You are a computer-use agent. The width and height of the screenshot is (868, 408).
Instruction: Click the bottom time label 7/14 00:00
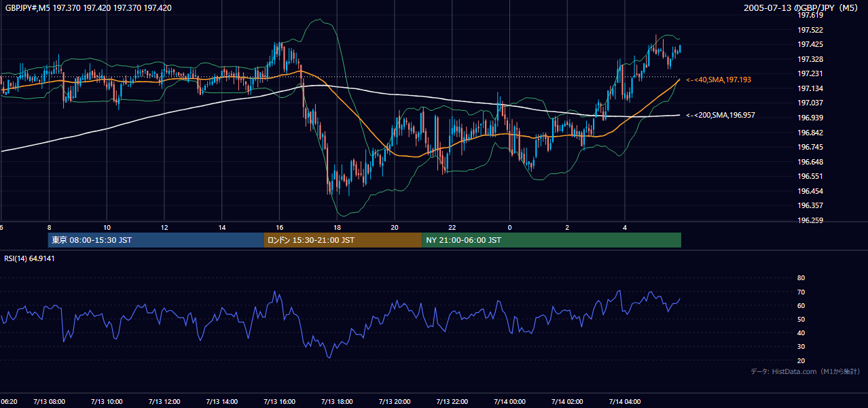point(509,401)
